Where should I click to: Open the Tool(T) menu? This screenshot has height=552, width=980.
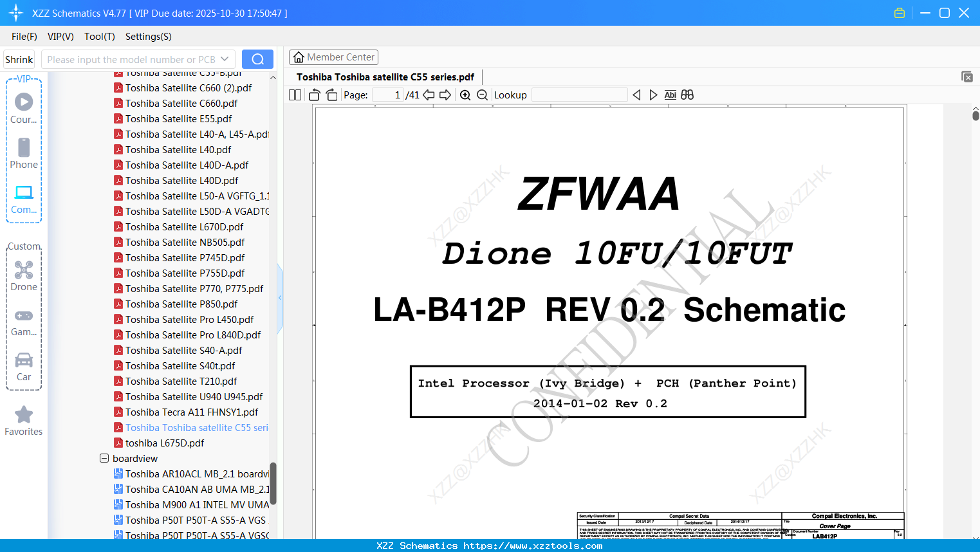point(100,37)
